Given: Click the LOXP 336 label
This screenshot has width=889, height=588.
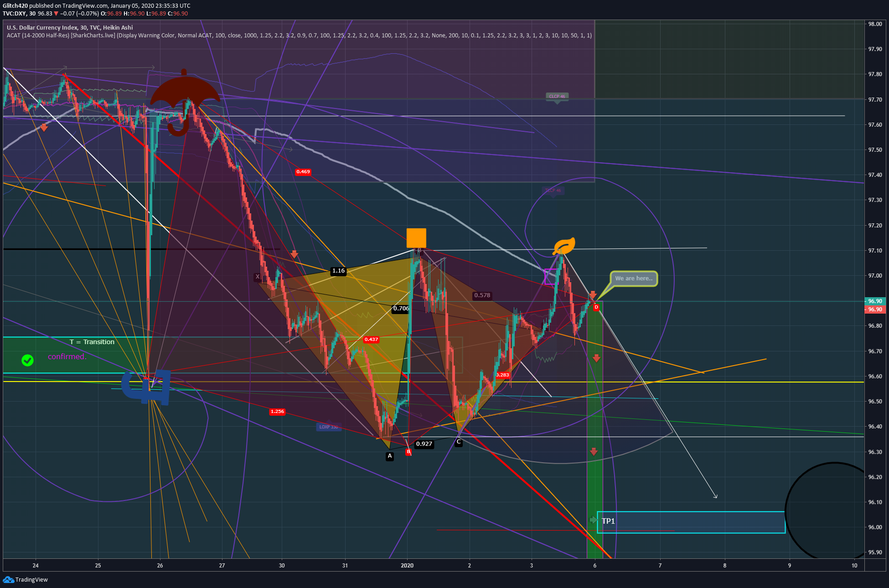Looking at the screenshot, I should pyautogui.click(x=329, y=427).
